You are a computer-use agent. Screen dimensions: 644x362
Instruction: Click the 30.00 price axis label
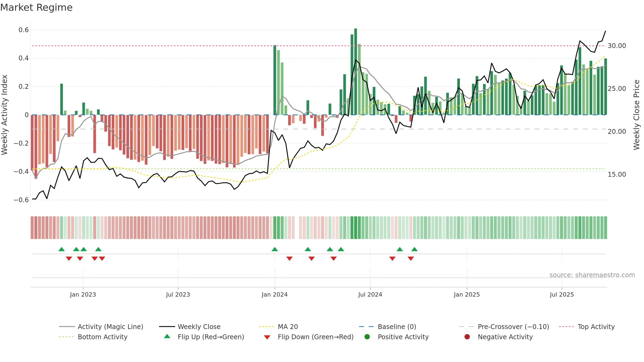pyautogui.click(x=617, y=46)
